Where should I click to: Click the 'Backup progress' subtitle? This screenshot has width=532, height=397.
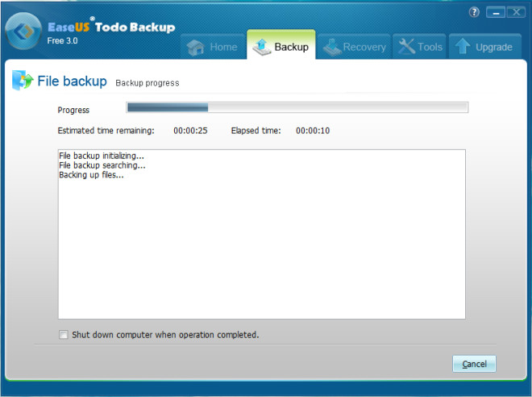[148, 83]
